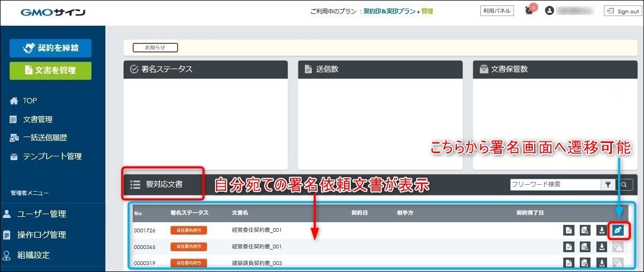The height and width of the screenshot is (272, 644).
Task: Click the document details icon for 0000365
Action: pos(569,247)
